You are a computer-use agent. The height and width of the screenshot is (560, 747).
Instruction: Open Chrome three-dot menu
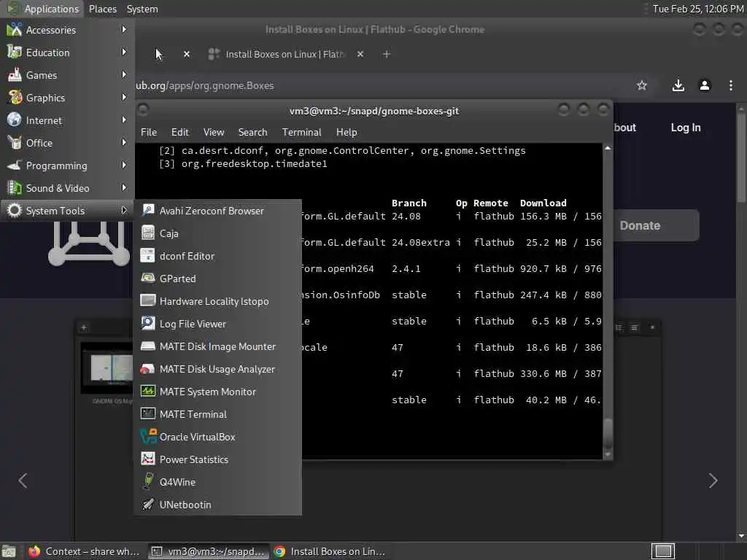tap(731, 85)
